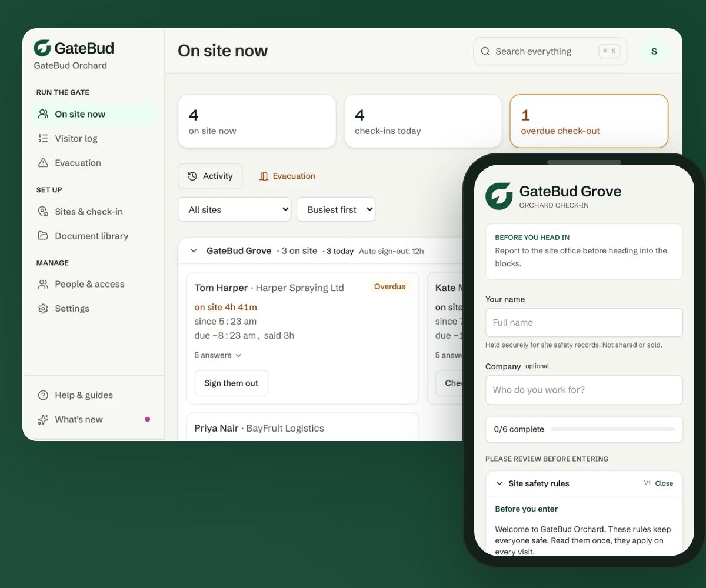Viewport: 706px width, 588px height.
Task: Click the GateBud leaf logo in sidebar
Action: click(x=42, y=48)
